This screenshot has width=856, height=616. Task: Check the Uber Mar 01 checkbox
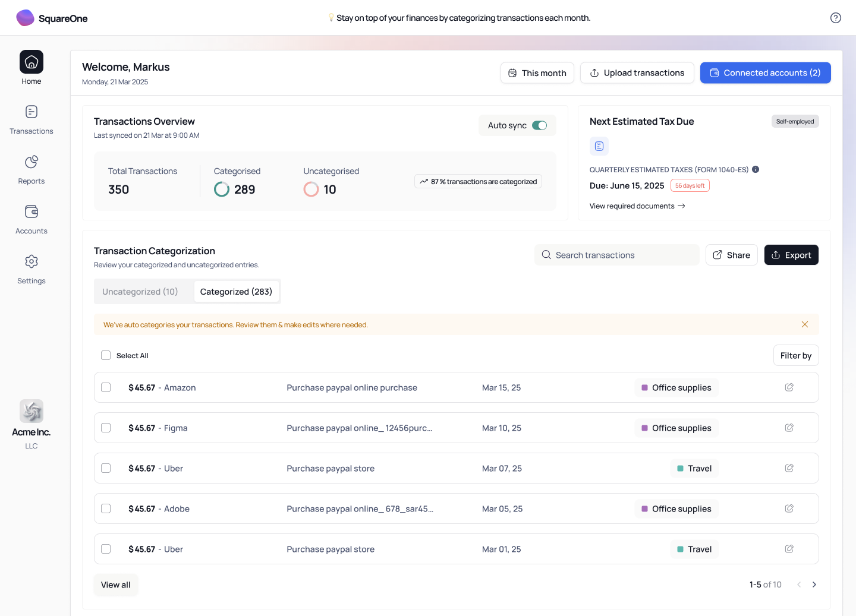pos(106,549)
